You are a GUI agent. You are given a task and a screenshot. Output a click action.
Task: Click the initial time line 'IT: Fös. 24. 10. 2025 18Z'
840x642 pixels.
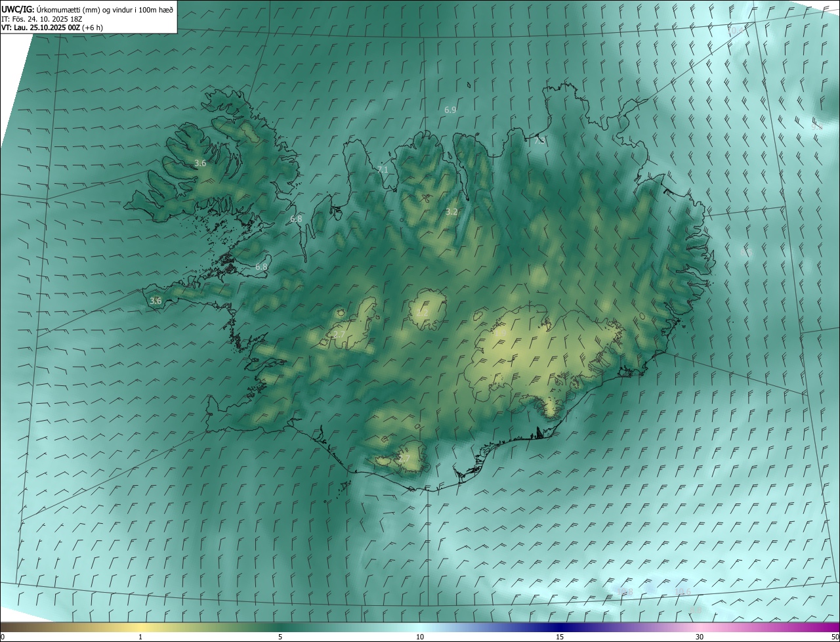point(43,19)
